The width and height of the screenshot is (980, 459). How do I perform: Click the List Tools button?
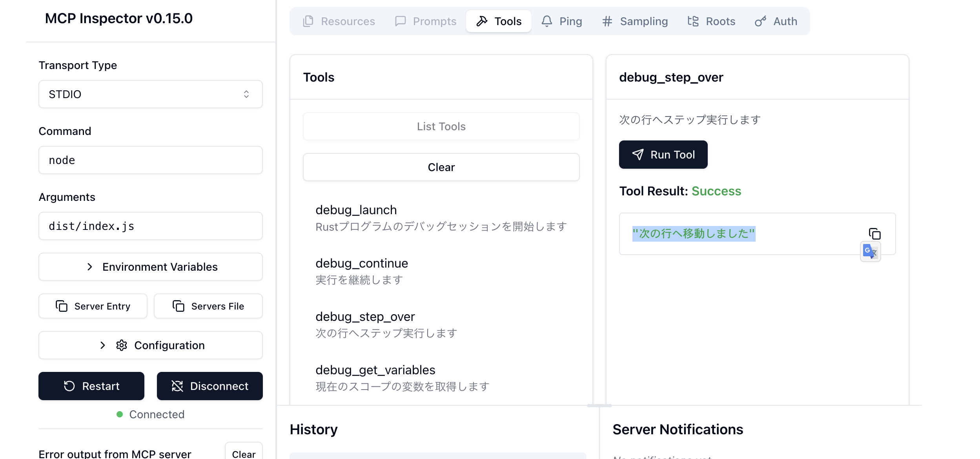point(441,126)
